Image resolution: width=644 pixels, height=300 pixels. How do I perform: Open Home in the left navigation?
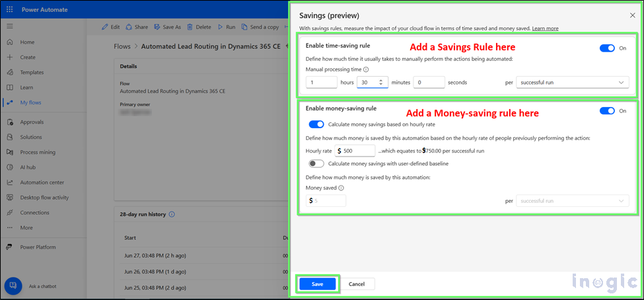coord(28,42)
